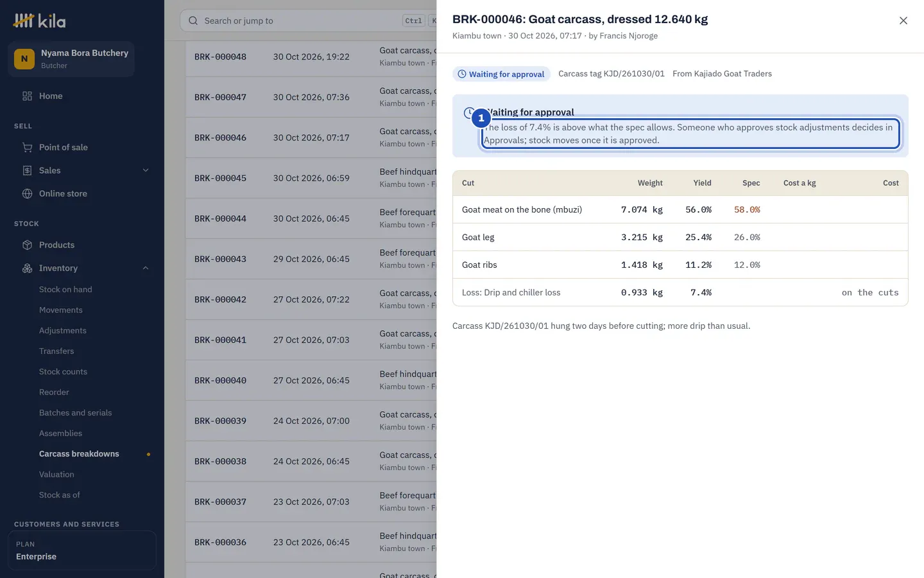924x578 pixels.
Task: Select Carcass breakdowns in sidebar
Action: 79,454
